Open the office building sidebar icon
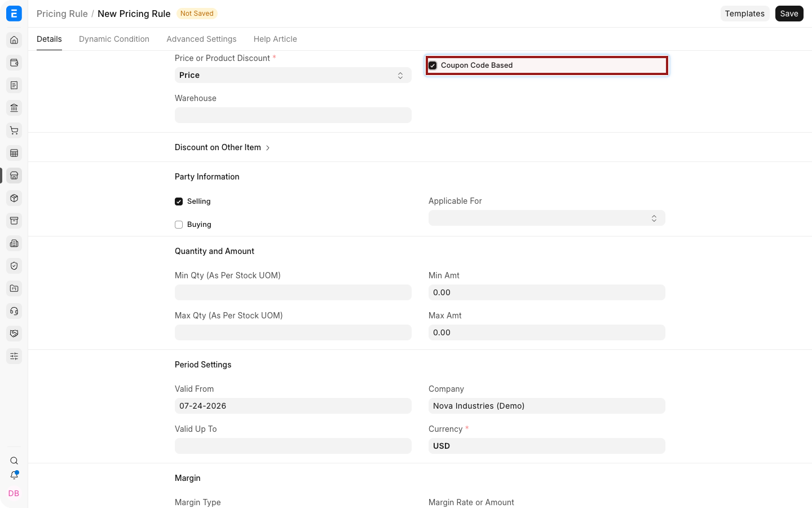Screen dimensions: 812x508 coord(14,243)
